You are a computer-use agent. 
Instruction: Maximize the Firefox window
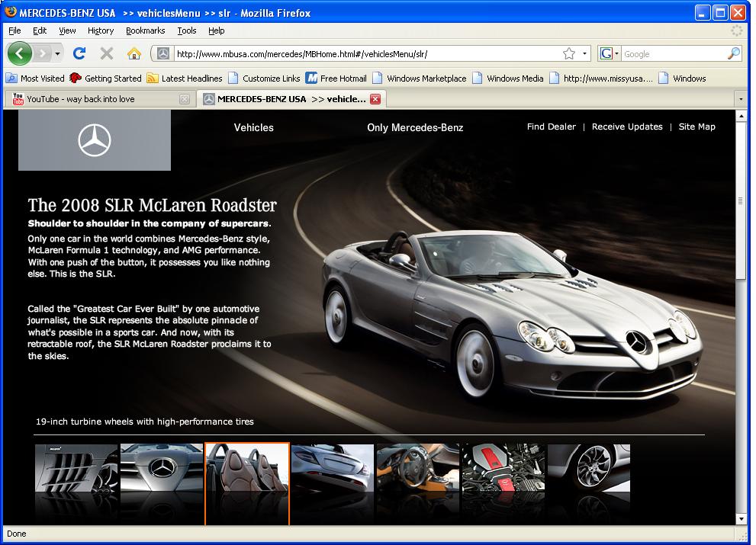720,12
